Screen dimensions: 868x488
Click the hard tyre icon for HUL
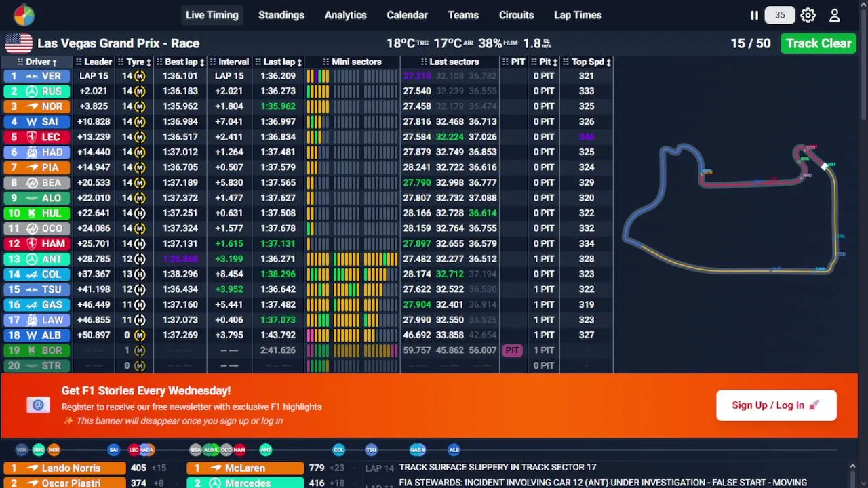140,213
